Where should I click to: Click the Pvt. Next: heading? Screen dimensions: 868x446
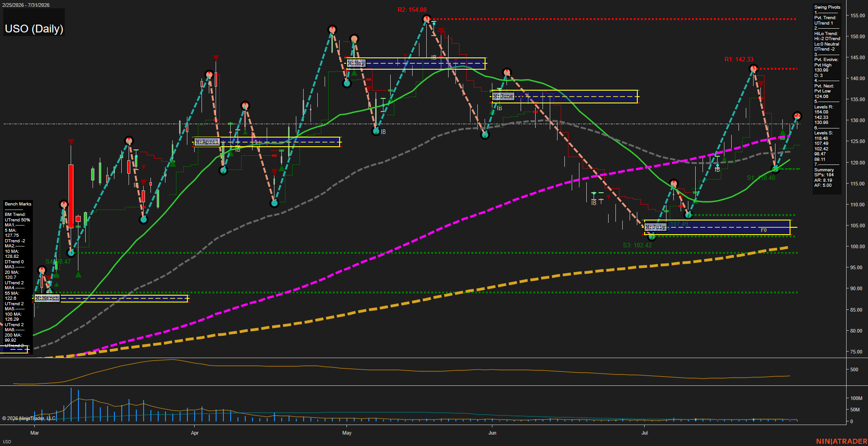click(824, 86)
